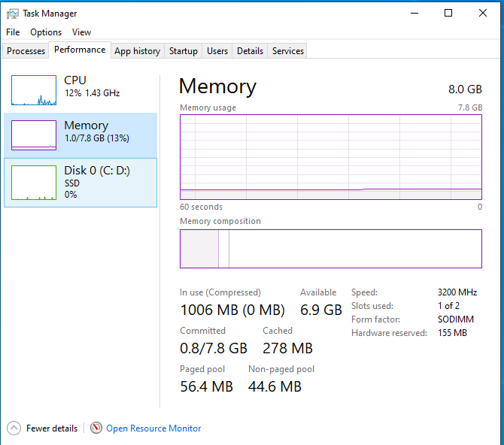Switch to the Performance tab
The image size is (504, 445).
pos(80,50)
